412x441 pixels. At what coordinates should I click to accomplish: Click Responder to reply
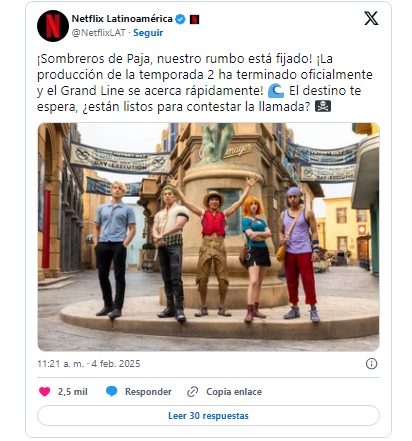coord(148,392)
